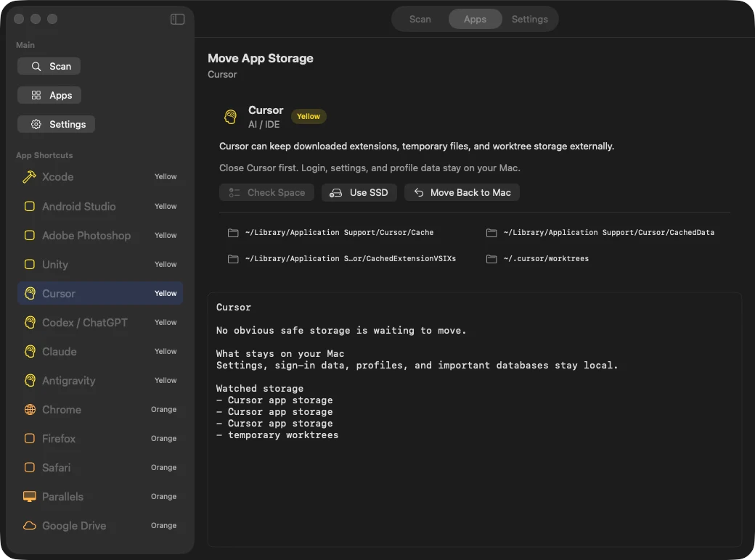Click the Cursor brain icon in sidebar
Viewport: 755px width, 560px height.
(30, 294)
